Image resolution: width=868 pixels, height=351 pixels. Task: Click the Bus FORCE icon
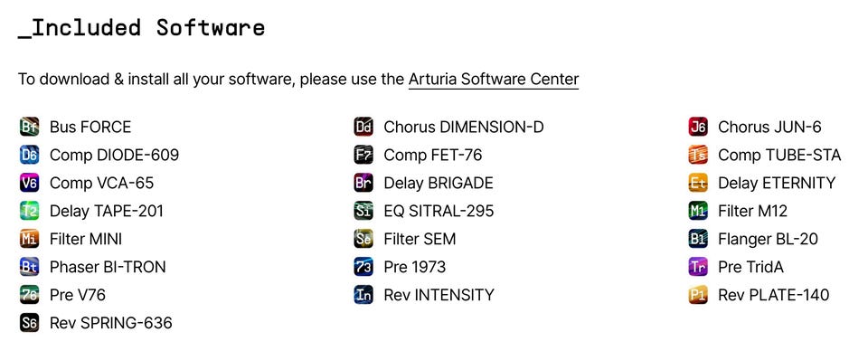(x=29, y=127)
